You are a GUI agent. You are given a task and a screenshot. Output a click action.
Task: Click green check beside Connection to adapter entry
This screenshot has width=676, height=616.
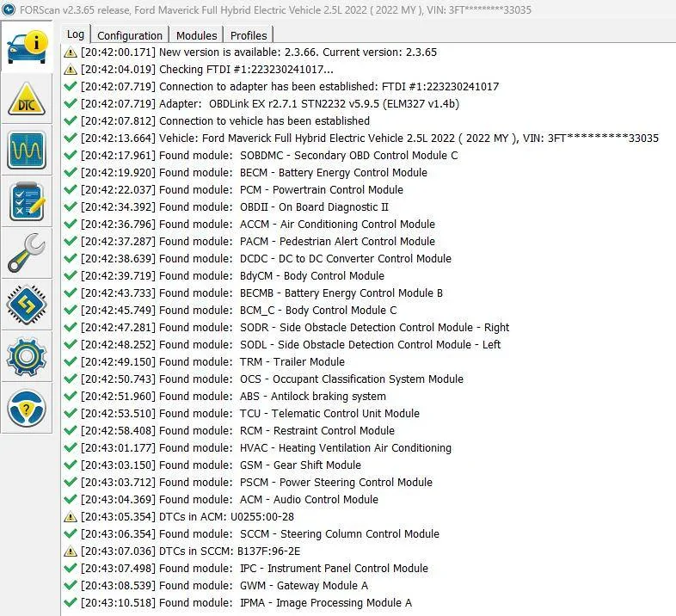(71, 86)
